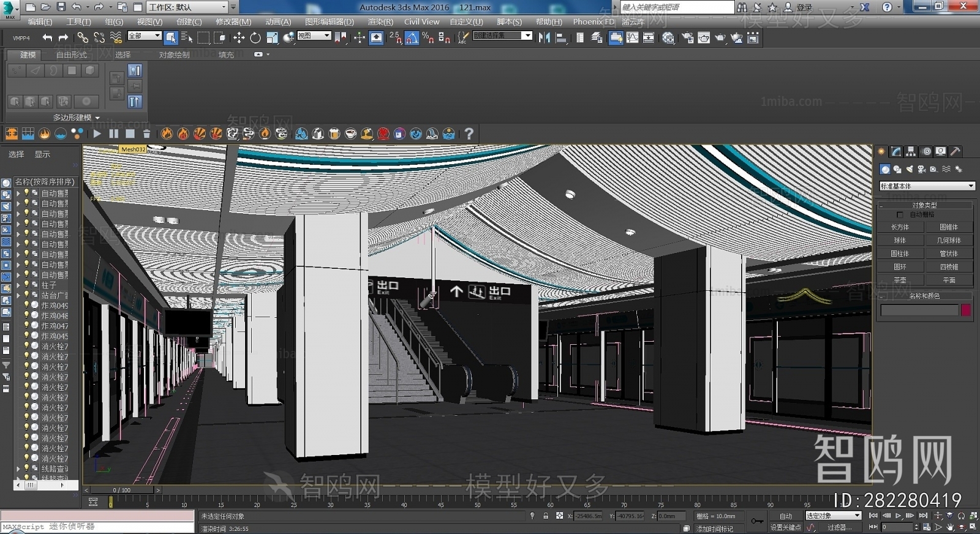This screenshot has width=980, height=534.
Task: Click the 茶壶 primitive button
Action: (x=900, y=280)
